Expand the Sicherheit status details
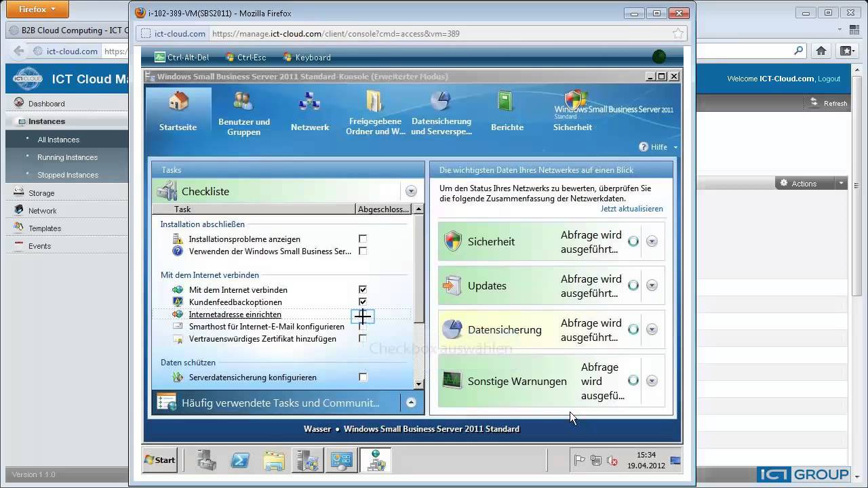868x488 pixels. (652, 241)
